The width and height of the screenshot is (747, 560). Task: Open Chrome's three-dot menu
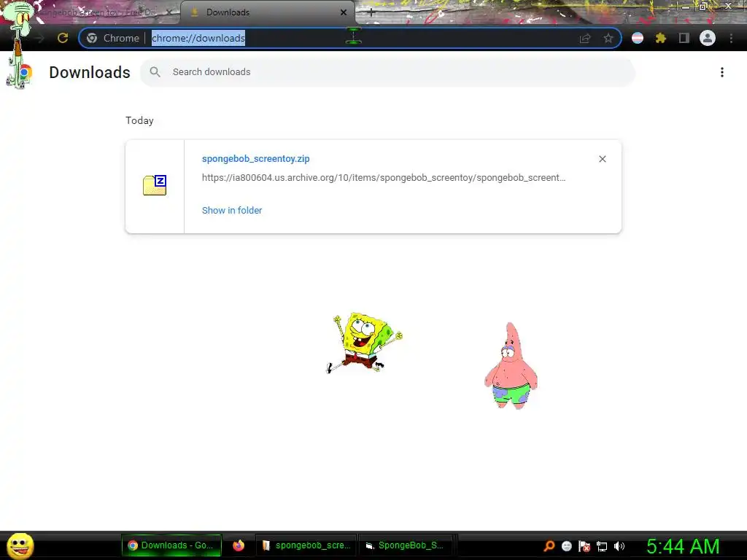click(x=731, y=38)
